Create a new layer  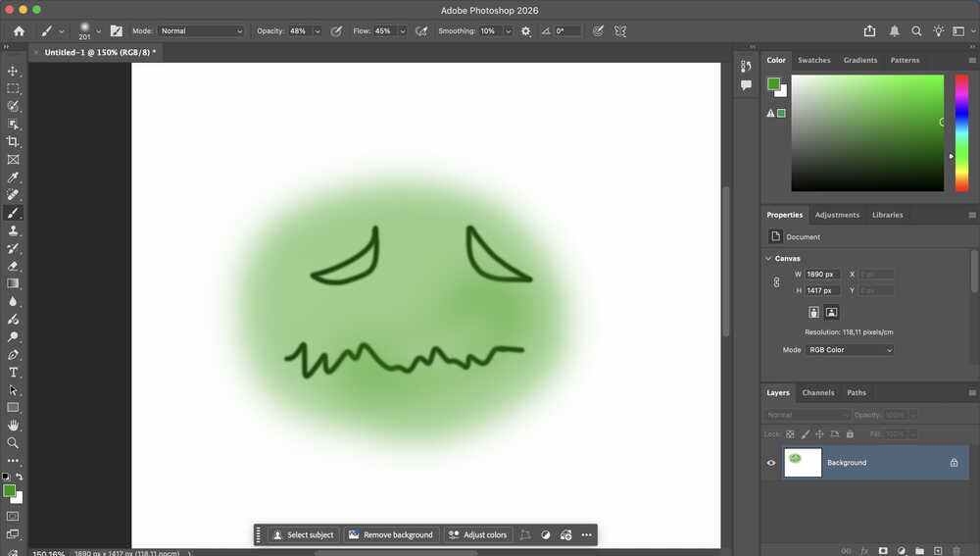(x=938, y=551)
